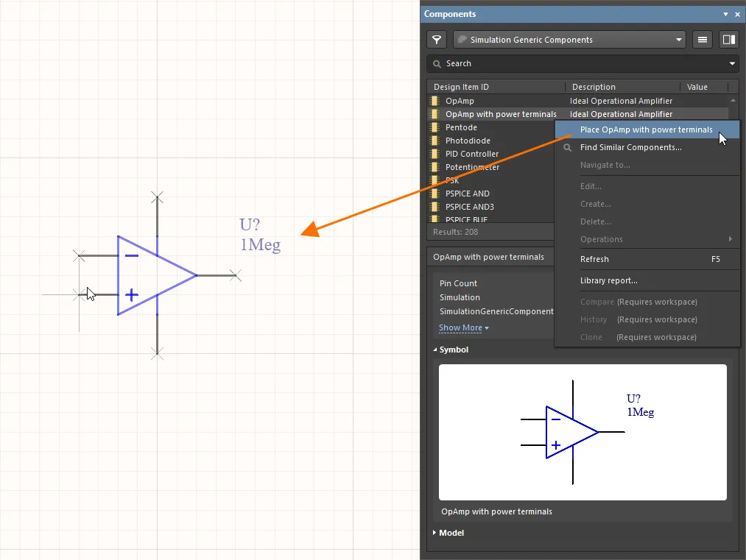The width and height of the screenshot is (746, 560).
Task: Click the Components panel pin dropdown arrow
Action: [x=725, y=14]
